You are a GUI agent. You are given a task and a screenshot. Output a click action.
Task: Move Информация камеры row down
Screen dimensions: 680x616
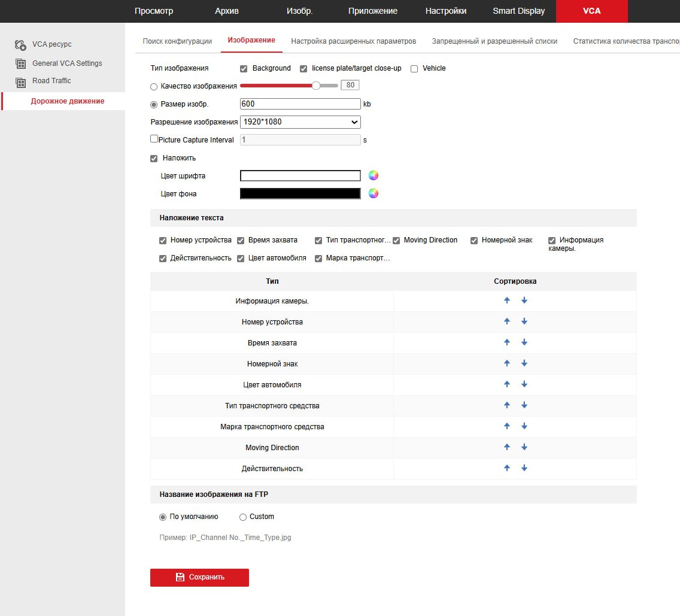coord(524,300)
